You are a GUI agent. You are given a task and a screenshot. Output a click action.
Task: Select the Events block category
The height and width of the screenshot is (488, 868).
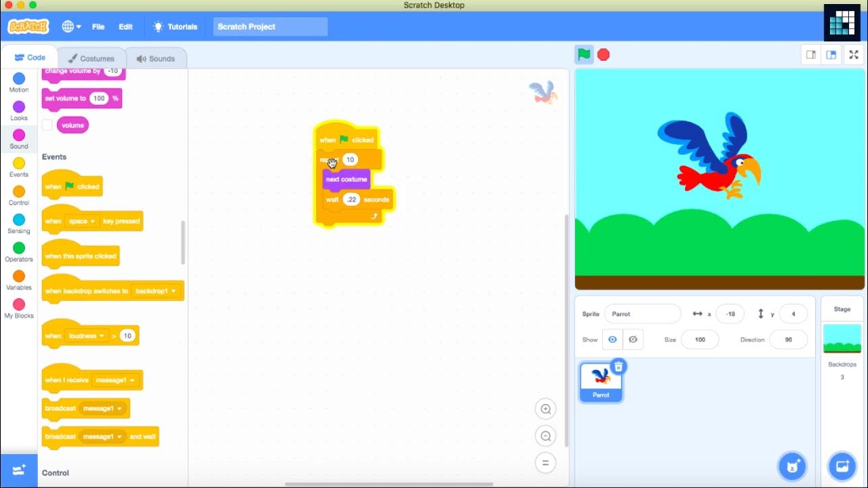point(19,167)
